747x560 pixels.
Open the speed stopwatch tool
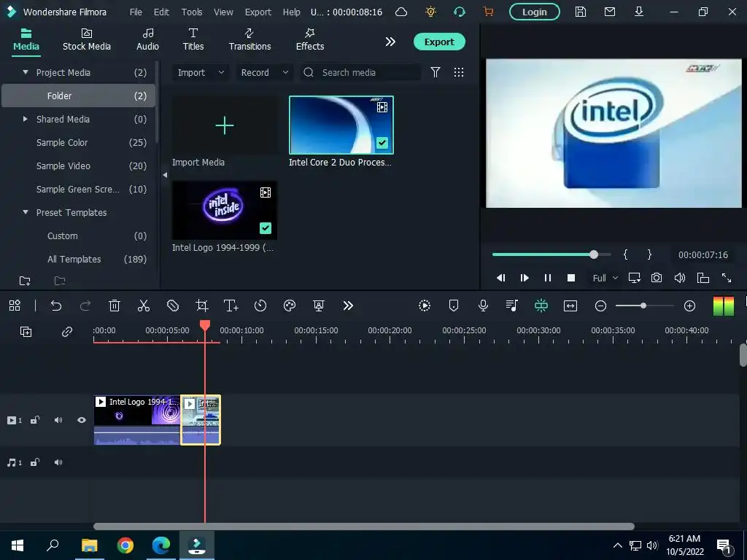260,306
